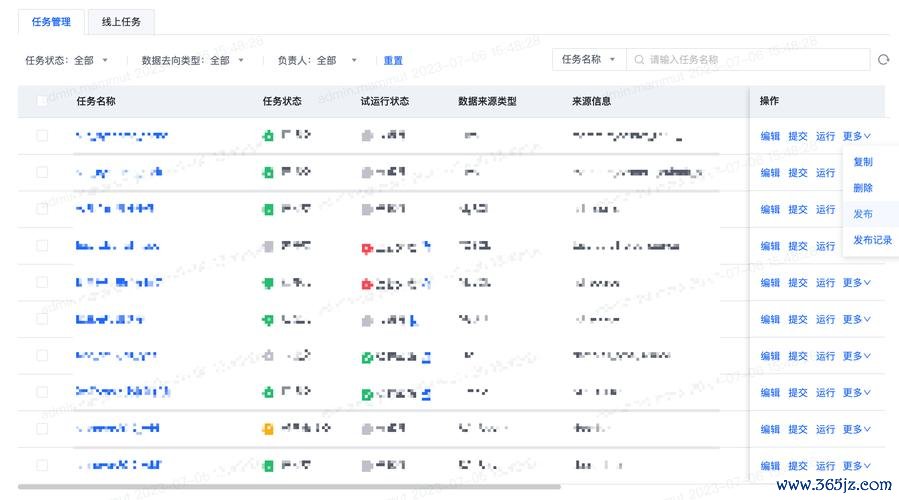Viewport: 899px width, 500px height.
Task: Click the 来源信息 column header
Action: (x=591, y=101)
